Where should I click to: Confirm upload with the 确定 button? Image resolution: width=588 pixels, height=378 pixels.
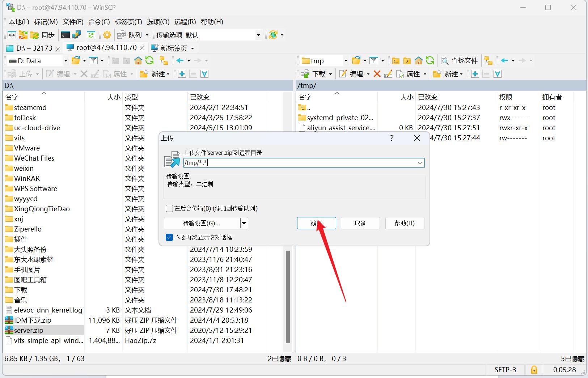point(316,223)
